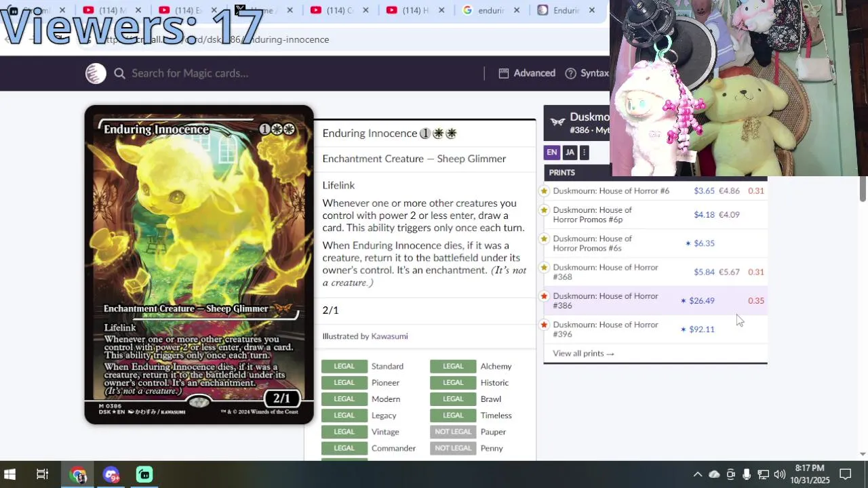Click the blue foil star next to $6.35
Screen dimensions: 868x488
coord(688,243)
